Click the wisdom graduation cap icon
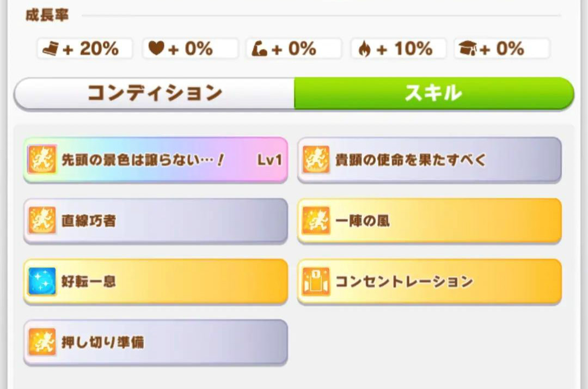The image size is (588, 389). [468, 49]
